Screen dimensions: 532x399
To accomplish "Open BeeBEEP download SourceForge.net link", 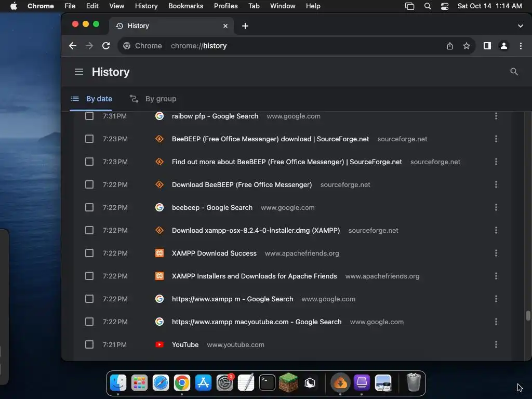I will click(270, 139).
